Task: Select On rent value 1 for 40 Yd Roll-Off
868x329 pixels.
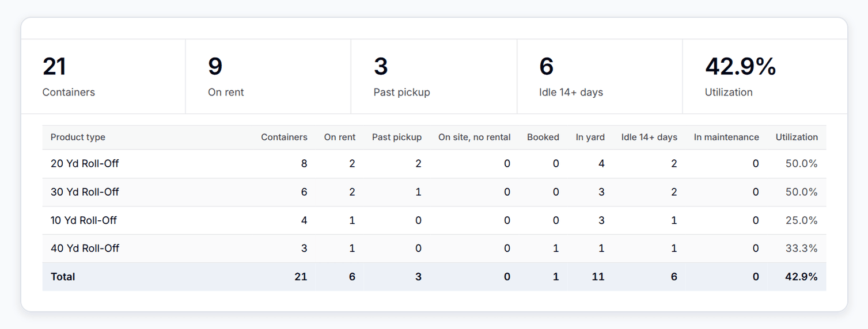Action: pos(352,248)
